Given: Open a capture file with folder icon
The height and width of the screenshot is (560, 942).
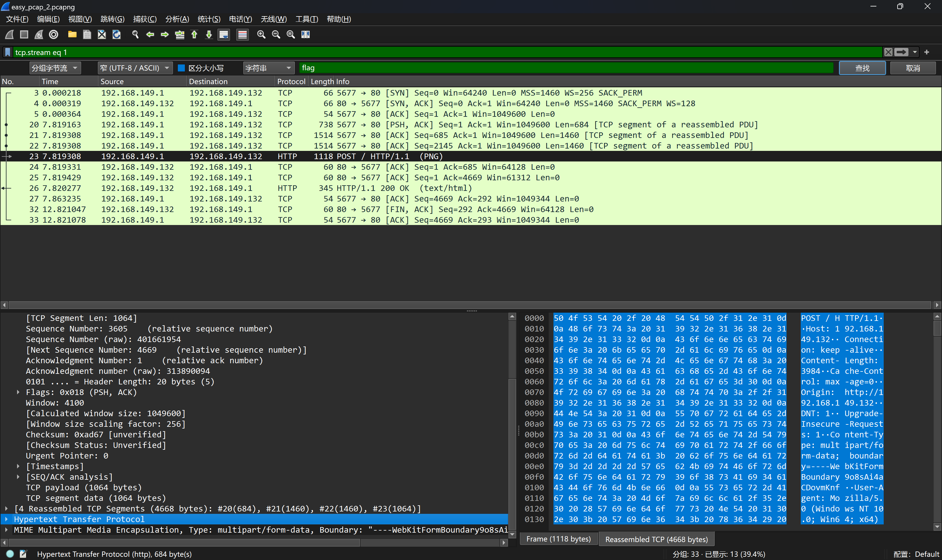Looking at the screenshot, I should pyautogui.click(x=72, y=34).
